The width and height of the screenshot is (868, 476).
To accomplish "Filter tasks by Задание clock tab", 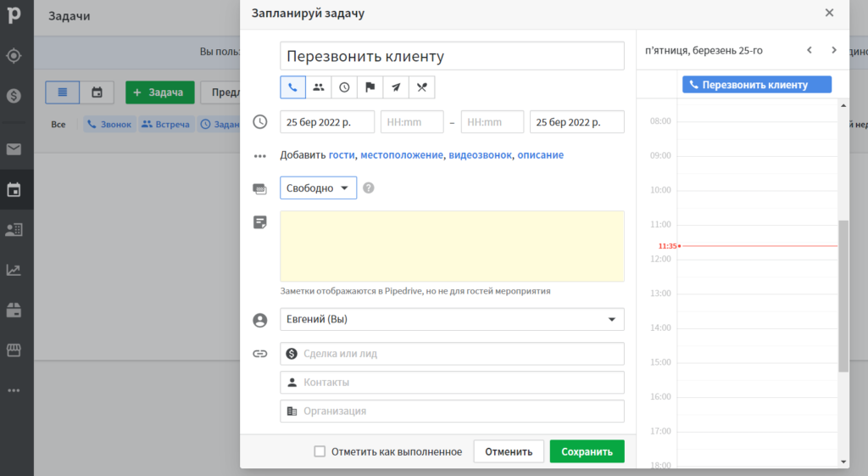I will (219, 124).
